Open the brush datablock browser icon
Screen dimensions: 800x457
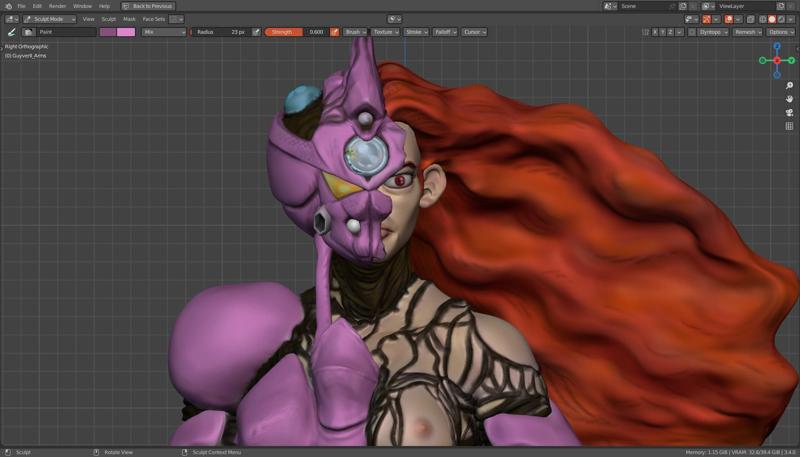pyautogui.click(x=29, y=32)
